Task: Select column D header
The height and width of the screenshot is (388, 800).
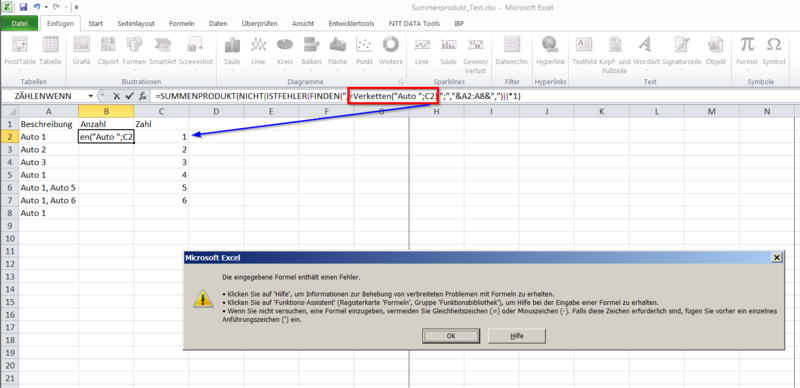Action: (216, 111)
